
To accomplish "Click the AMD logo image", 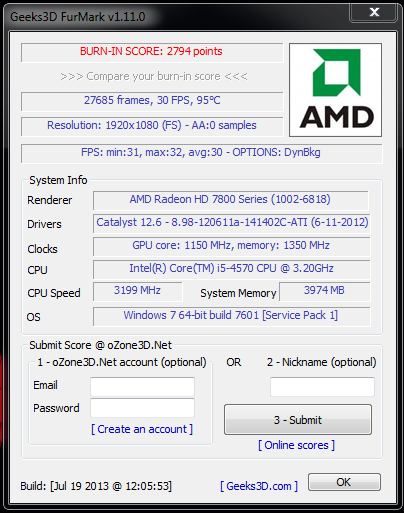I will tap(335, 90).
